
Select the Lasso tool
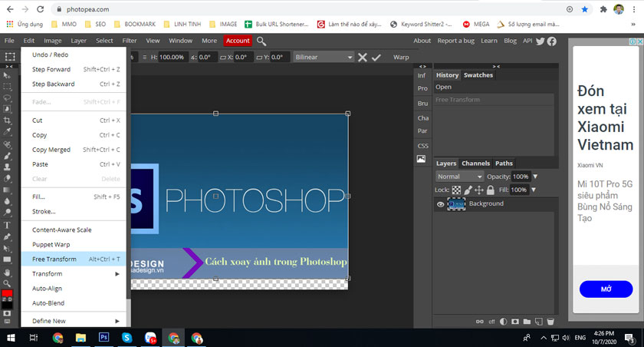coord(7,97)
